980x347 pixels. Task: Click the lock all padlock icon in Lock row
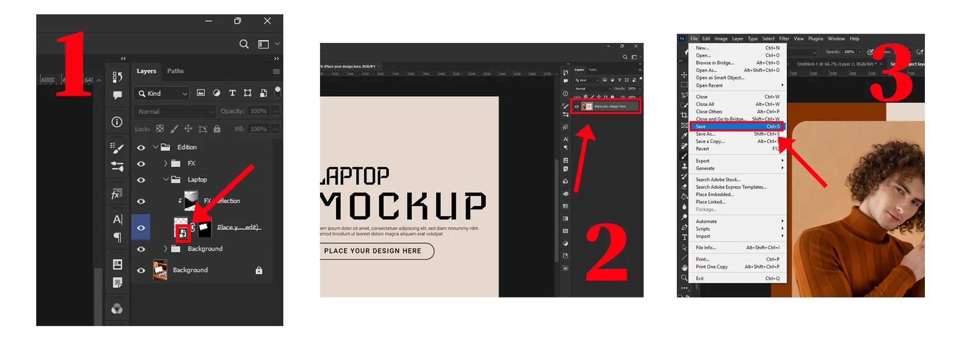(217, 129)
